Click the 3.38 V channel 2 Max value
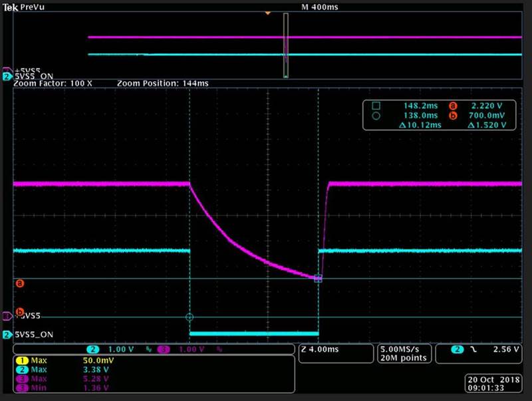 [x=96, y=370]
